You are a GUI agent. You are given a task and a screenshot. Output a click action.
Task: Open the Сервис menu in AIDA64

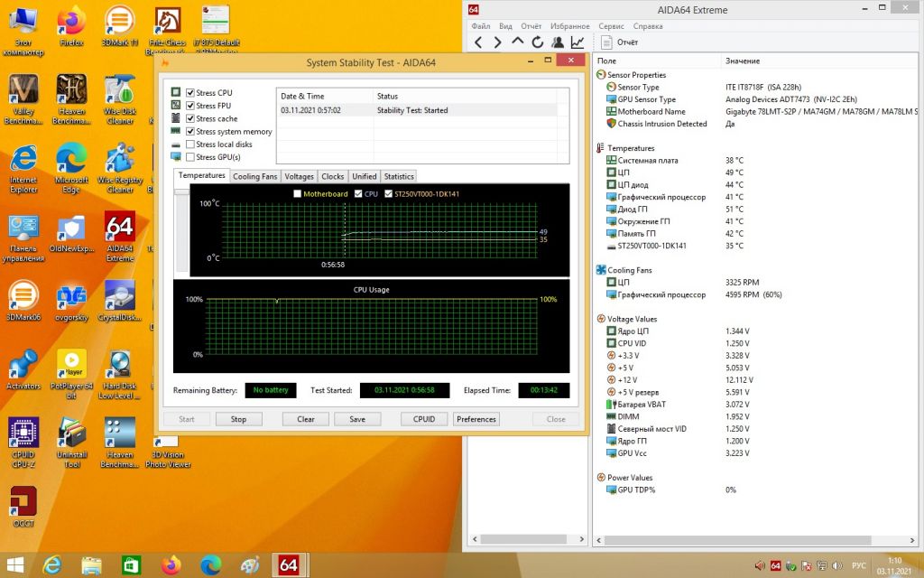tap(611, 26)
